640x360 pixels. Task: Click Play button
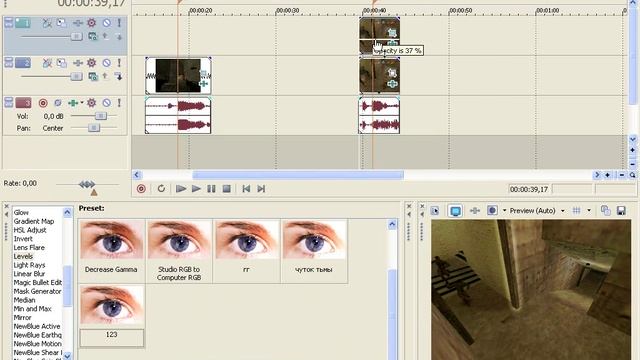196,189
